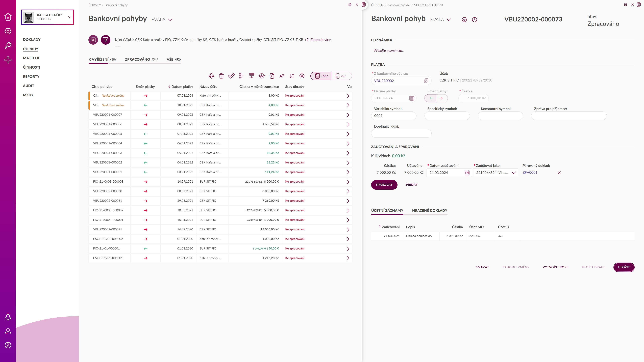Viewport: 644px width, 362px height.
Task: Expand EVALA dropdown in list panel
Action: (x=170, y=20)
